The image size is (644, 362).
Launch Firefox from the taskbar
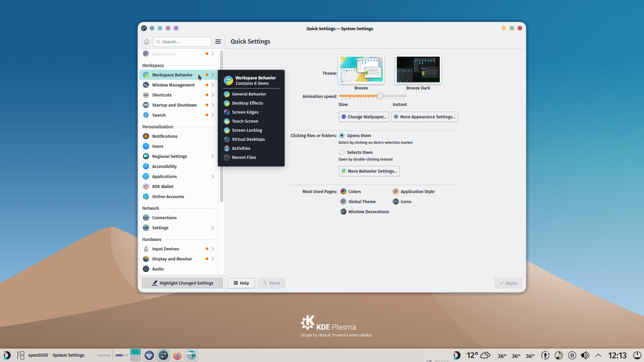[177, 355]
